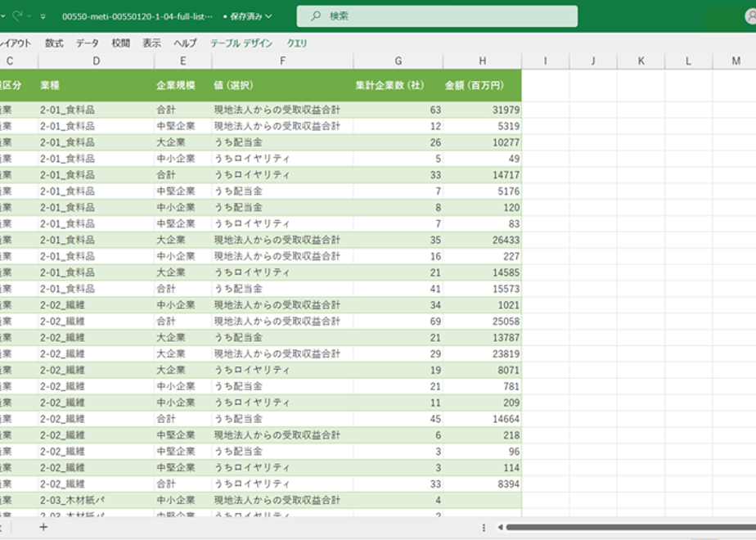Click the 金額 (百万円) header cell
Image resolution: width=756 pixels, height=540 pixels.
[x=482, y=86]
